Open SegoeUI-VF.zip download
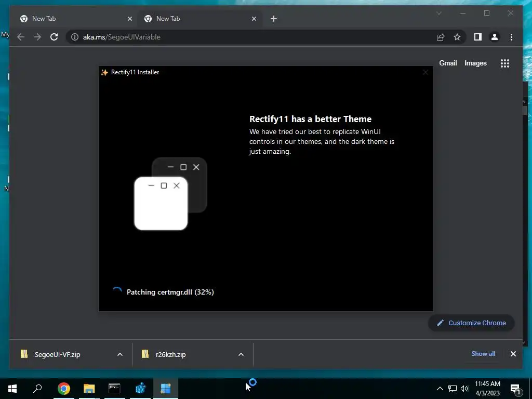Image resolution: width=532 pixels, height=399 pixels. 57,354
